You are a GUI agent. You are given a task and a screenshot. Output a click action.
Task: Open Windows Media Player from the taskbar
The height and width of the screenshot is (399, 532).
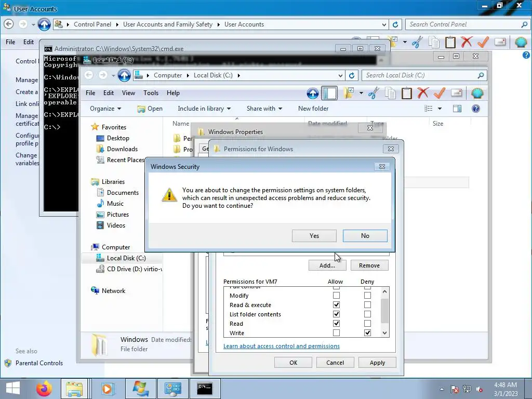(x=107, y=389)
